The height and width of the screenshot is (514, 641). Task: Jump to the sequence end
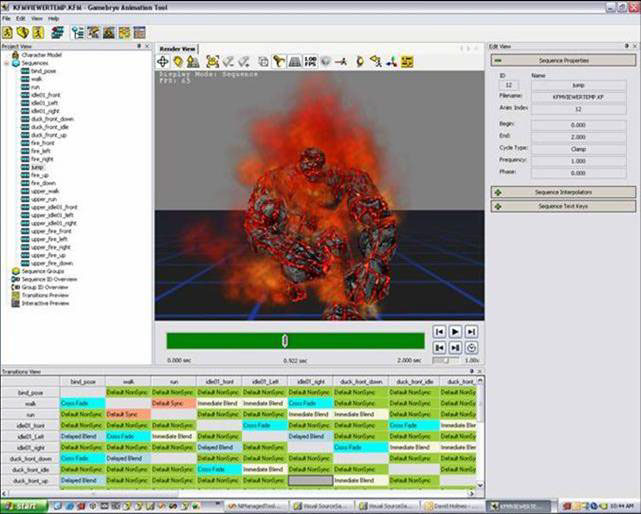click(471, 332)
